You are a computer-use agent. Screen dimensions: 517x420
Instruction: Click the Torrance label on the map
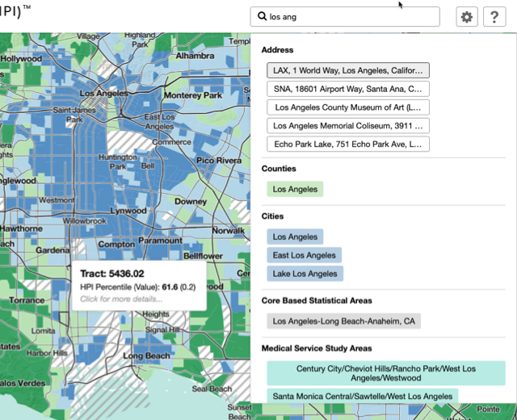[27, 300]
